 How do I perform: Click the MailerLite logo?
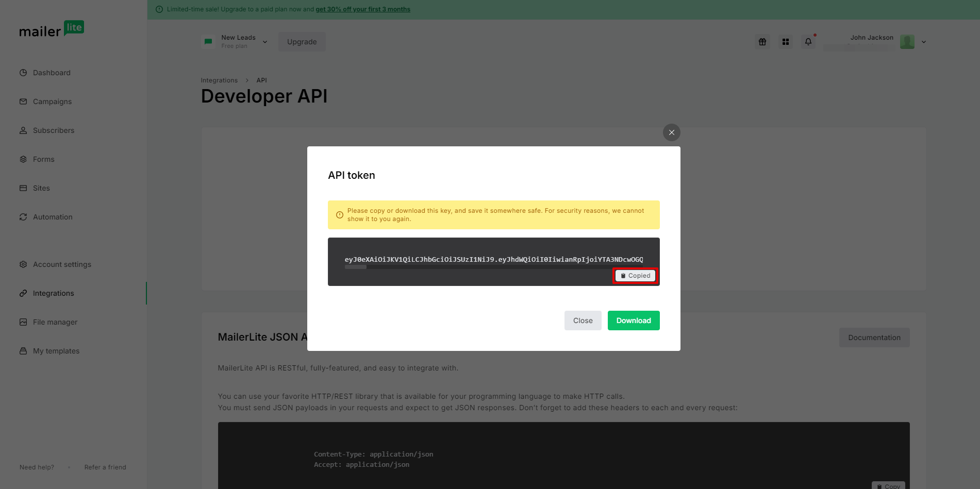pos(52,29)
